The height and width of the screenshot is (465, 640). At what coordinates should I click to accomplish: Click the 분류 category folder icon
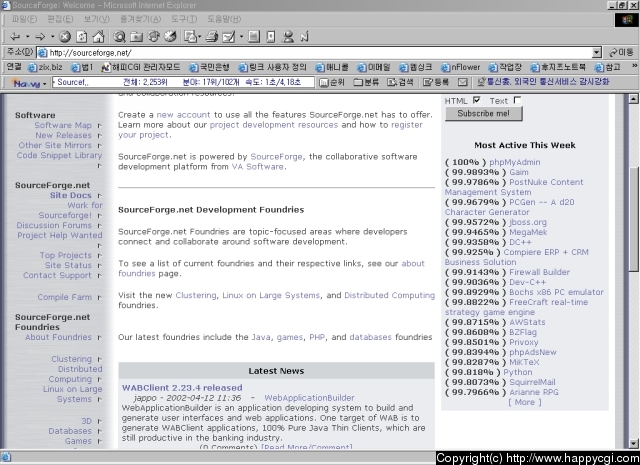coord(366,82)
